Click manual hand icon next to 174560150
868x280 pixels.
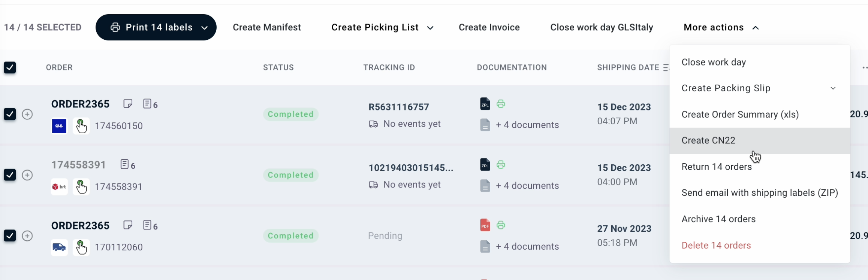(x=81, y=126)
